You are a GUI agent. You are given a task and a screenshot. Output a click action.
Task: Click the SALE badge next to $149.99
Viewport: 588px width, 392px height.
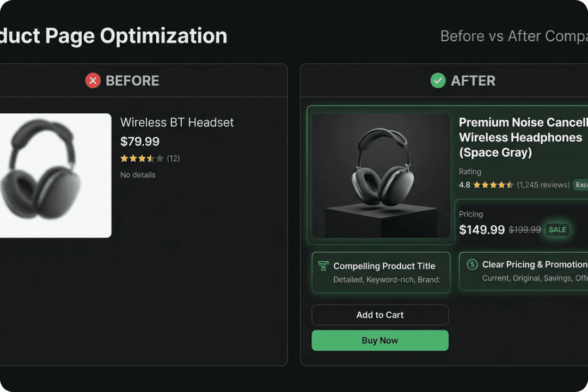558,230
